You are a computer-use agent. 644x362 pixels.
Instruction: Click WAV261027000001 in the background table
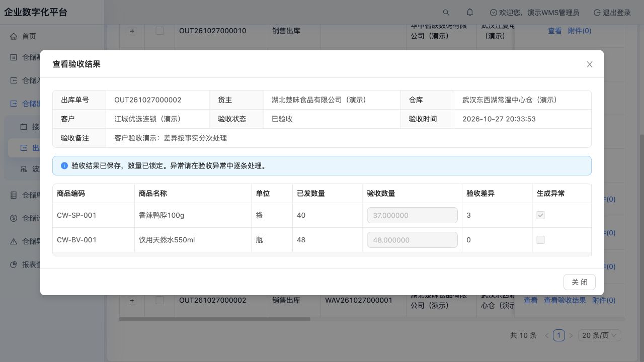click(358, 300)
